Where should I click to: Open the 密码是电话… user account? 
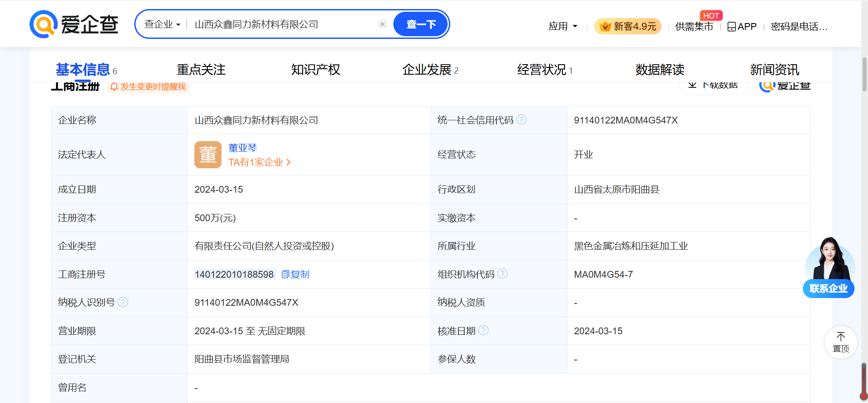click(x=799, y=26)
